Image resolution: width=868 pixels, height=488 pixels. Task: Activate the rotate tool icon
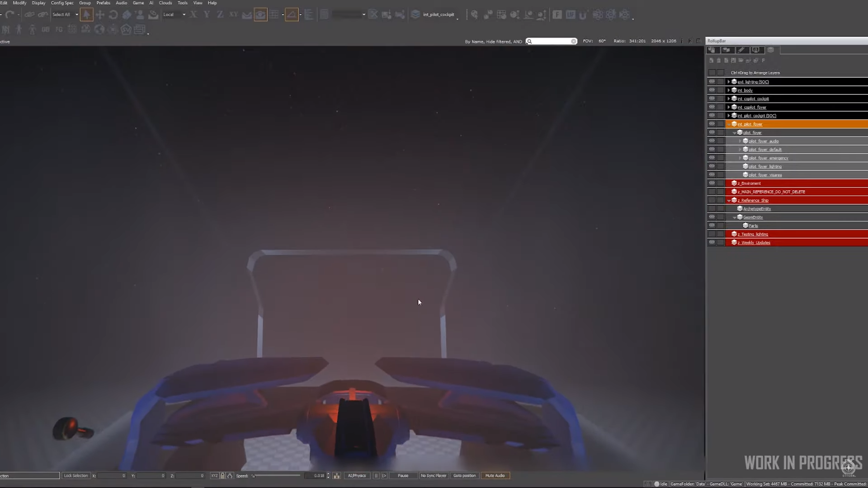[113, 15]
